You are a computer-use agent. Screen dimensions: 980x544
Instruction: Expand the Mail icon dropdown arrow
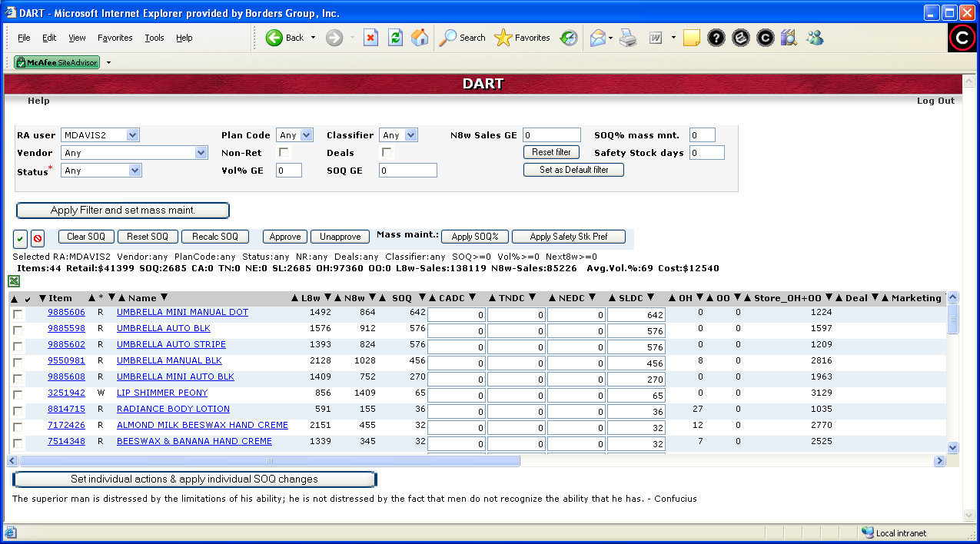610,38
